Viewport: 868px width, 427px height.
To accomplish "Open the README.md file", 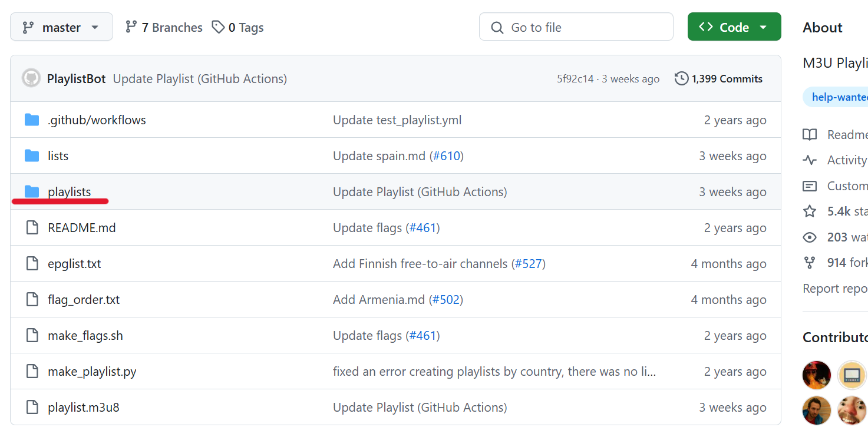I will click(x=81, y=228).
